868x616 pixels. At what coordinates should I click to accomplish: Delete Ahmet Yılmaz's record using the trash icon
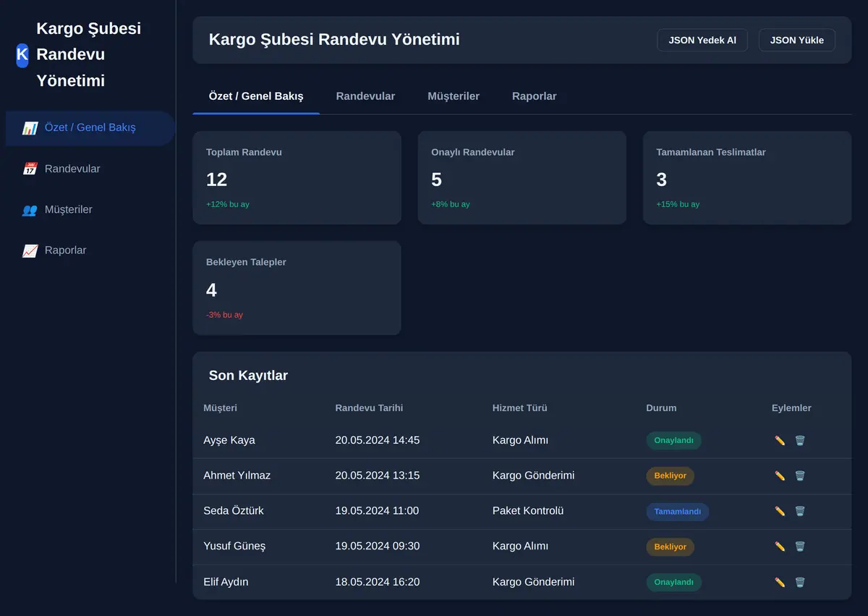pyautogui.click(x=800, y=476)
